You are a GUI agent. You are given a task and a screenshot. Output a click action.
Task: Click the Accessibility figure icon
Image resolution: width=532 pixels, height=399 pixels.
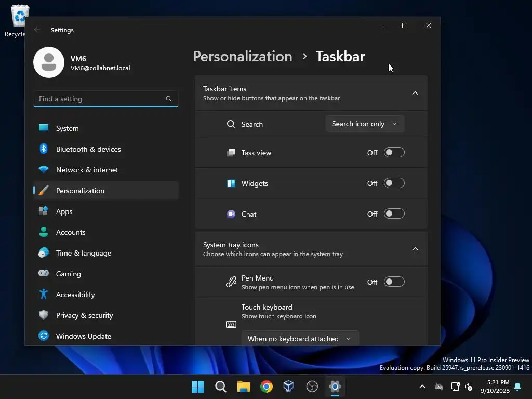pyautogui.click(x=44, y=294)
